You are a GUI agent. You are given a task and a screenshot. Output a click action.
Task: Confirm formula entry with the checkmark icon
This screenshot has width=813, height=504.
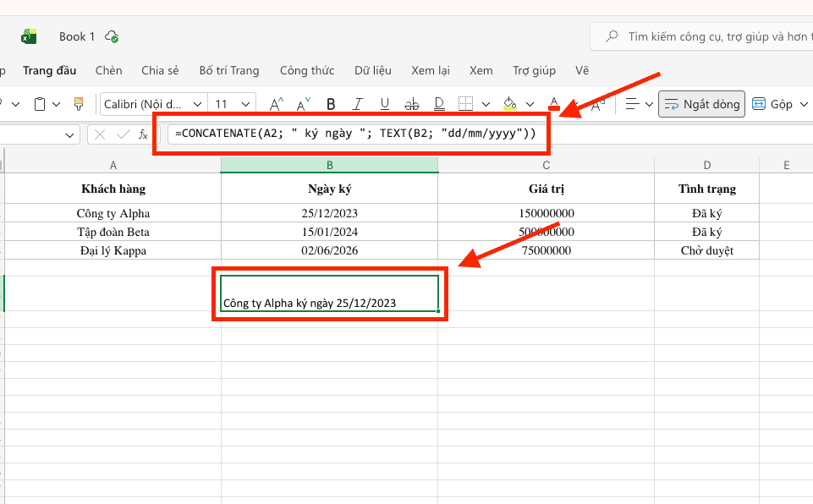(123, 134)
